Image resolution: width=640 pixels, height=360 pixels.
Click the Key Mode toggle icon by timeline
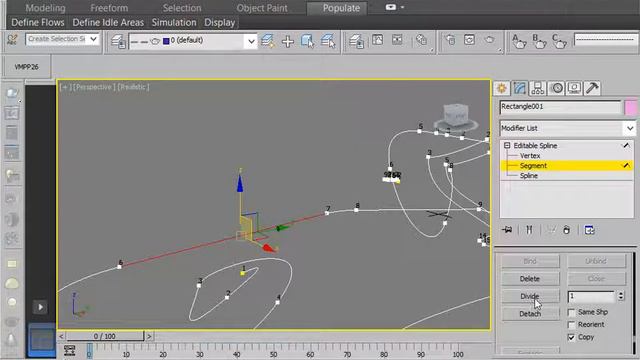[x=69, y=350]
